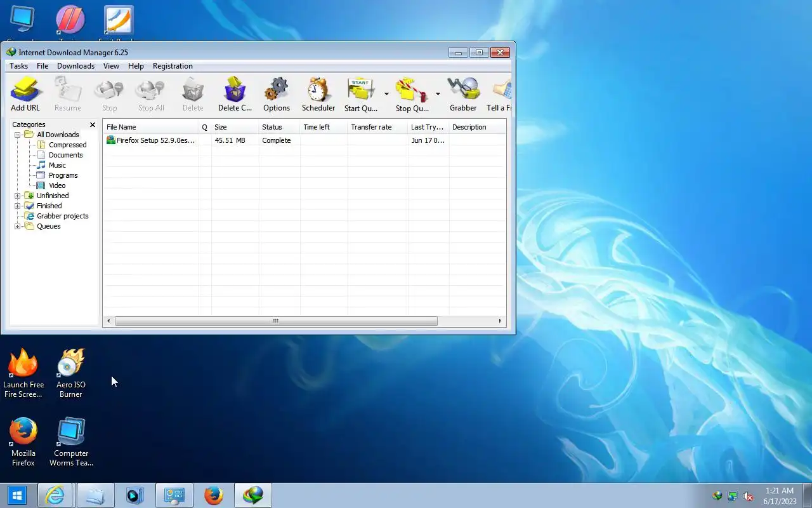
Task: Click the Resume toolbar icon
Action: pos(67,94)
